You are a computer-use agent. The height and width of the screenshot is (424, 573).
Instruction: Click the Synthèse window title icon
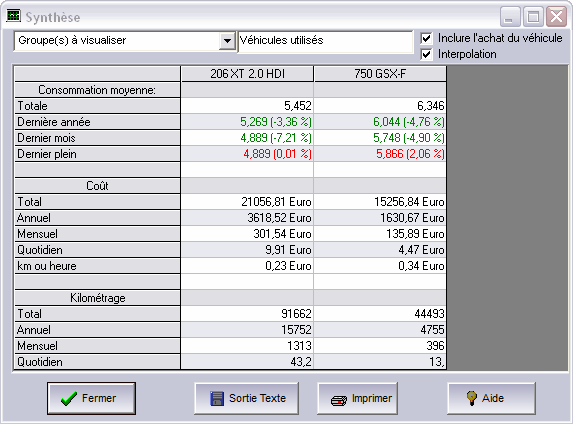pyautogui.click(x=14, y=16)
